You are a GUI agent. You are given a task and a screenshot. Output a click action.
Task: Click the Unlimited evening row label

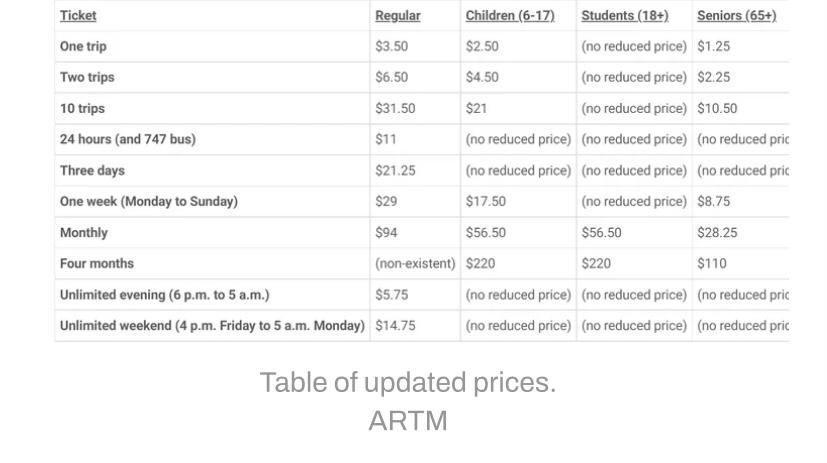tap(165, 295)
